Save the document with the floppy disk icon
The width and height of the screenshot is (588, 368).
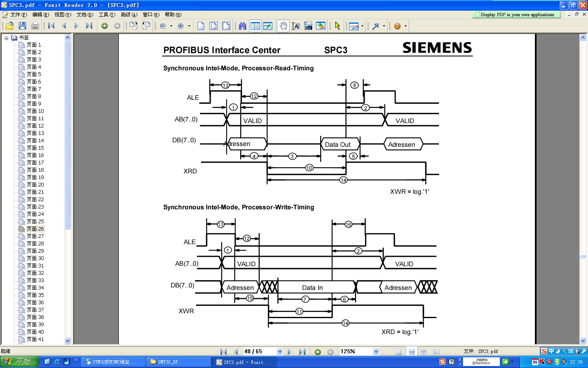tap(22, 26)
